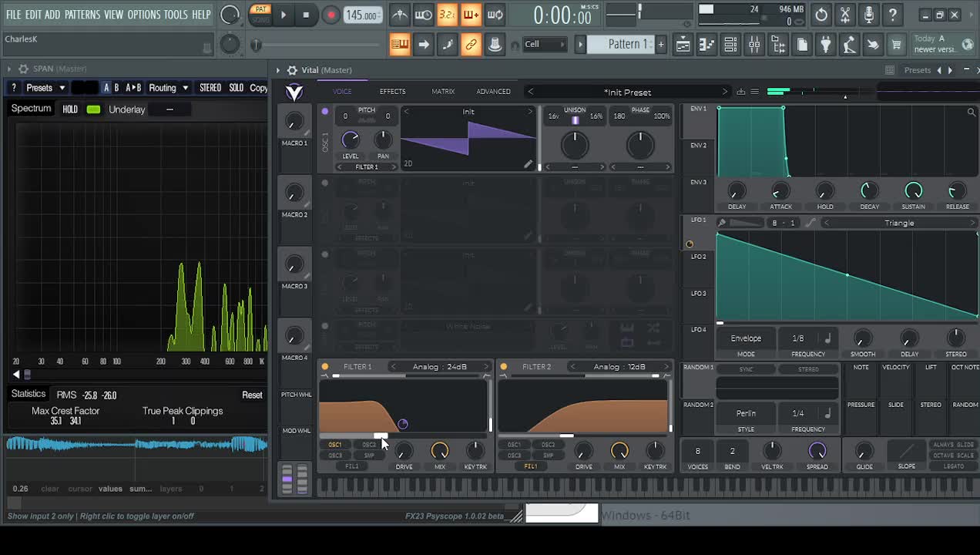
Task: Open the Piano roll window icon
Action: 706,45
